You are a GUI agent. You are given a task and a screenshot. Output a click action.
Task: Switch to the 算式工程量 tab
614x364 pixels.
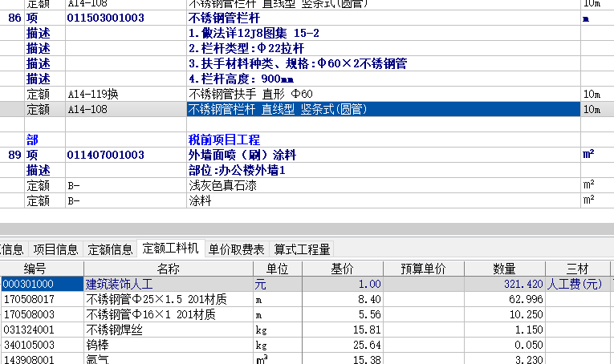[x=302, y=249]
